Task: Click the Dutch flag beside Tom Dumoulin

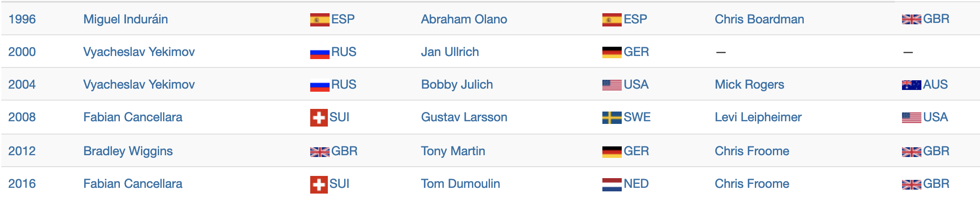Action: 612,184
